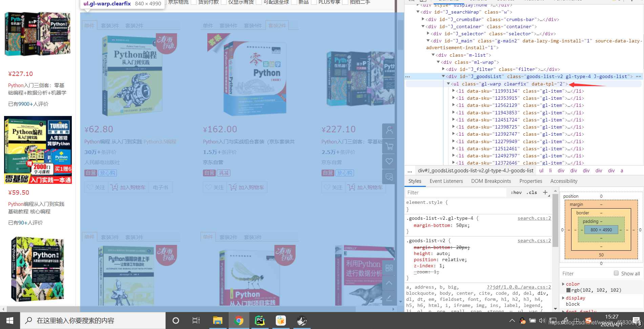The width and height of the screenshot is (644, 329).
Task: Switch to Event Listeners tab
Action: click(x=446, y=181)
